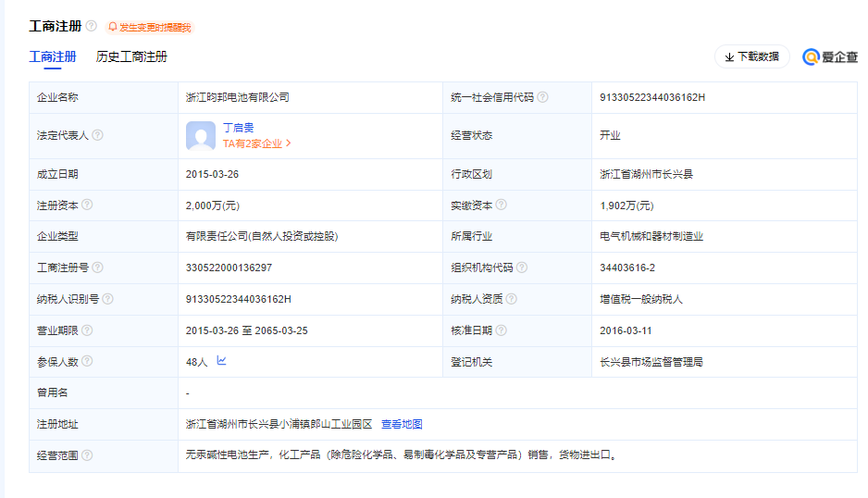Open help icon next to 组织机构代码
This screenshot has height=498, width=868.
click(522, 268)
